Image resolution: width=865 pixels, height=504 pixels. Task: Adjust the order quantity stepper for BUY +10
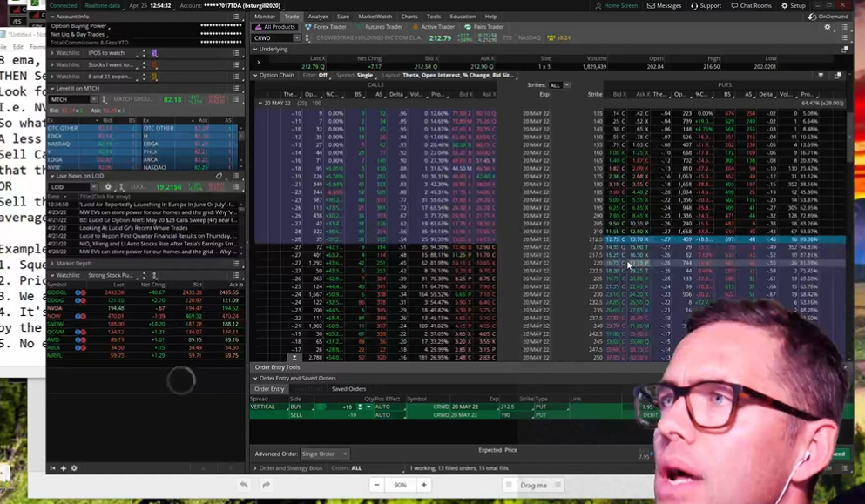(x=361, y=407)
